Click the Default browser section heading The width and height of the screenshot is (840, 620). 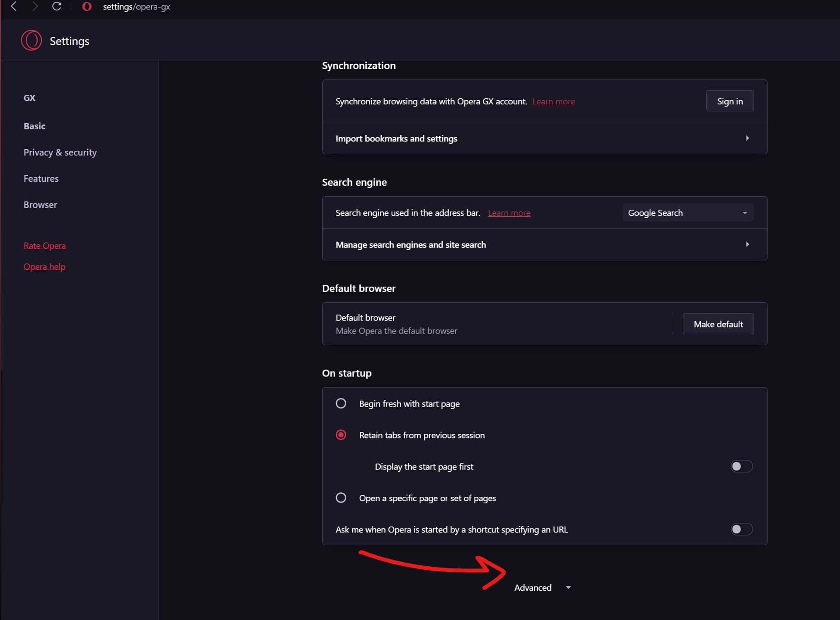[359, 288]
